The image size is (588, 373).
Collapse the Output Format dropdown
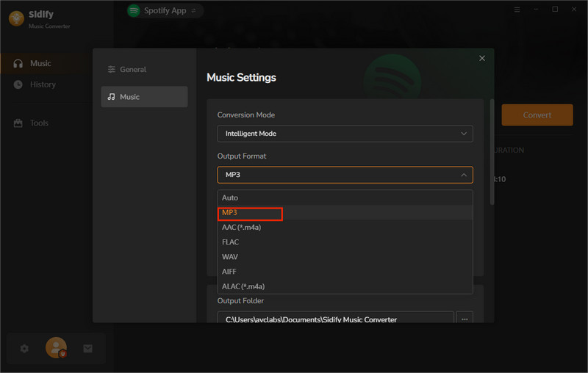[x=345, y=175]
